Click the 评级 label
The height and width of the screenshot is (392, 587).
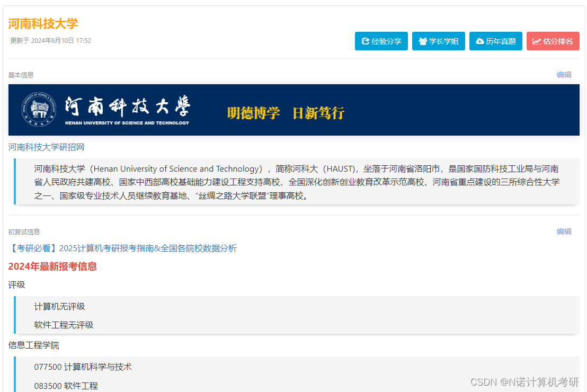17,285
